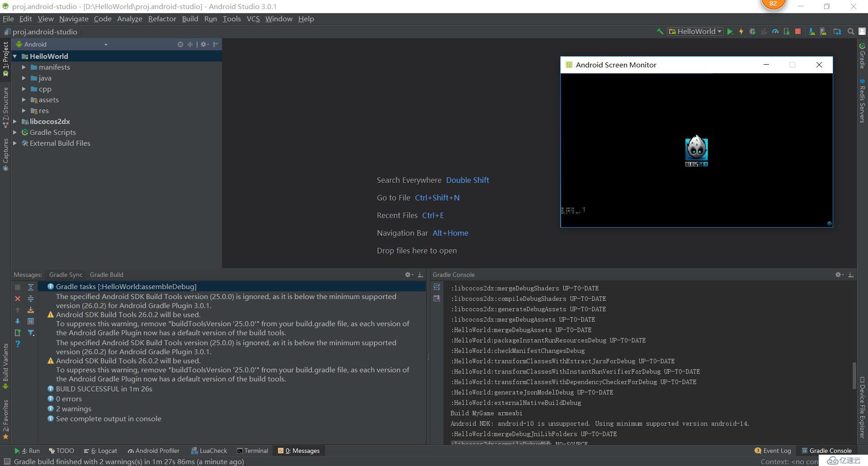This screenshot has height=466, width=868.
Task: Open the VCS menu
Action: pos(253,19)
